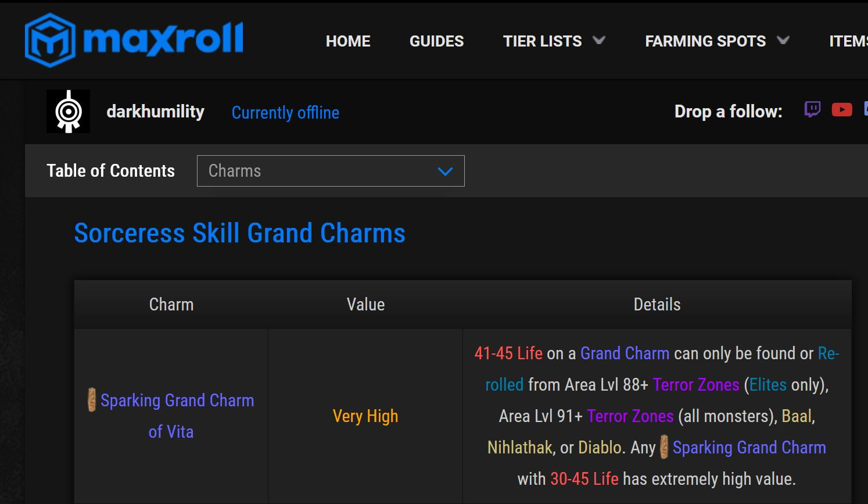Expand the Farming Spots dropdown arrow

coord(783,41)
